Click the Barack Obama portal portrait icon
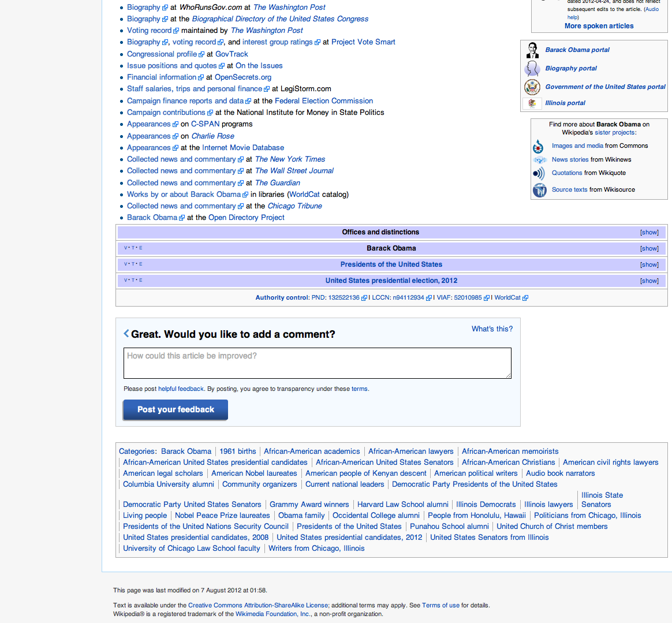 [x=533, y=50]
